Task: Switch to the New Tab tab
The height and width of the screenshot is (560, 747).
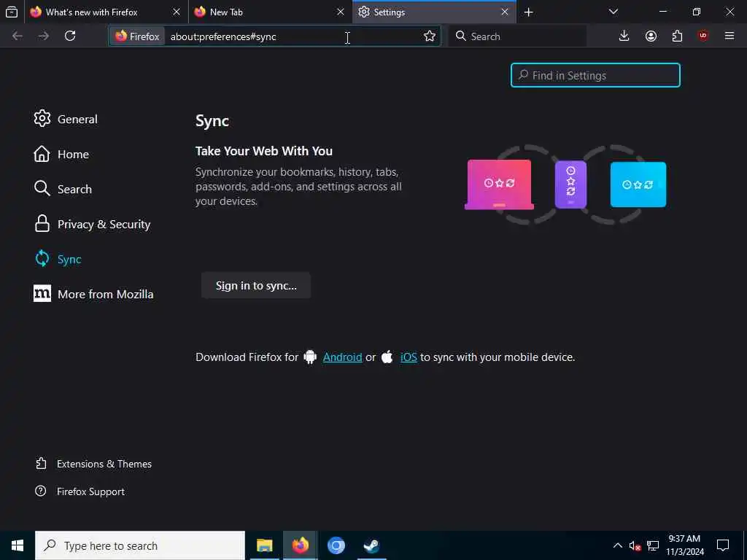Action: 270,12
